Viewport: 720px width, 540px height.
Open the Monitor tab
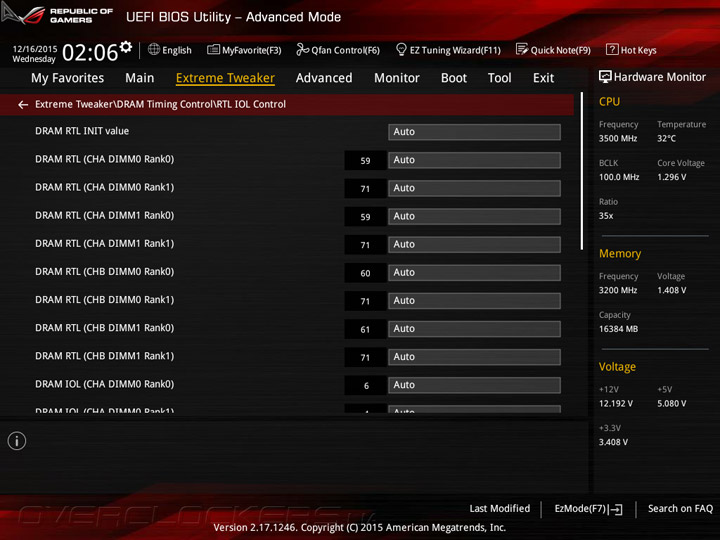(x=397, y=78)
